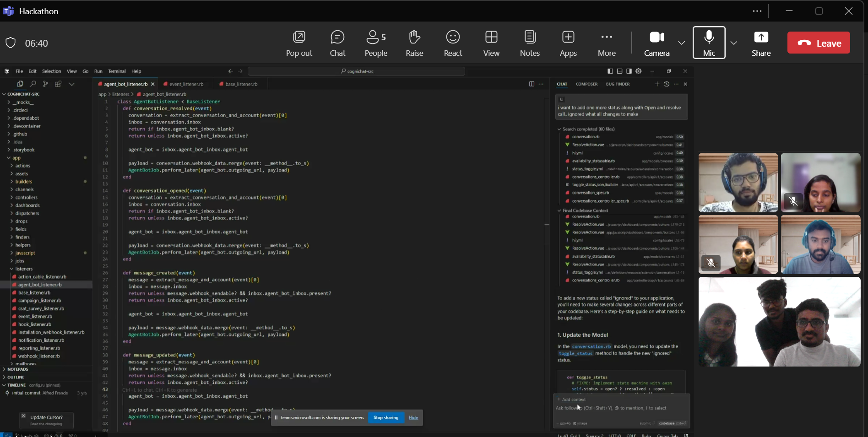This screenshot has width=868, height=437.
Task: Raise your hand in the meeting
Action: tap(414, 43)
